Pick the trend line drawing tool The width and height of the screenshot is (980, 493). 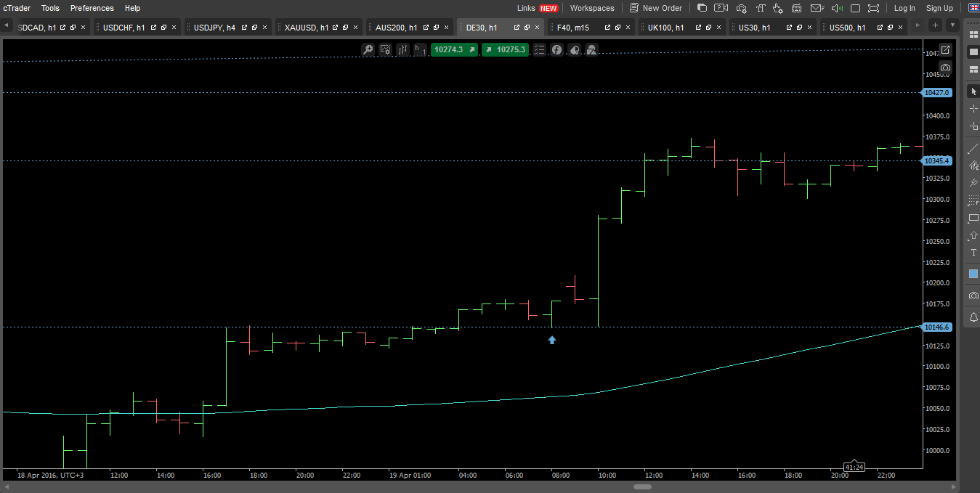click(973, 148)
